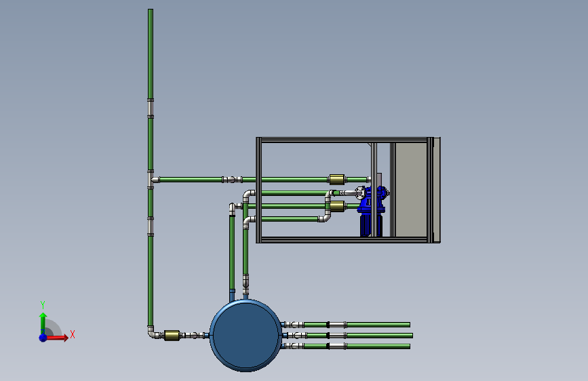The height and width of the screenshot is (381, 588).
Task: Click the blue origin sphere of the triad
Action: point(43,338)
